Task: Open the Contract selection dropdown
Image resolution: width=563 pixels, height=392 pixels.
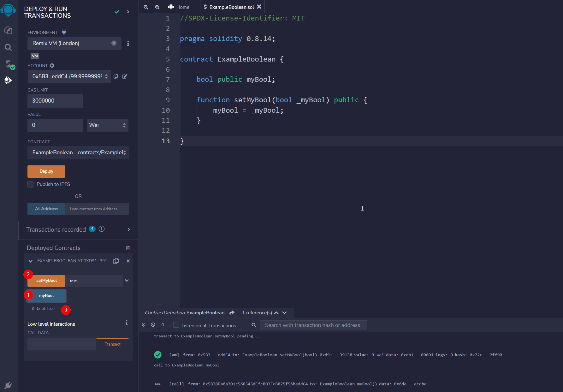Action: [x=78, y=153]
